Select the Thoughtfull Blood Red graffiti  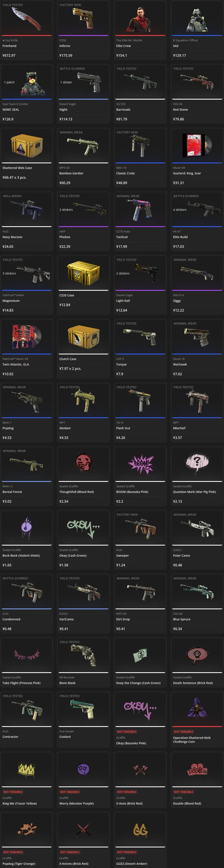(x=83, y=476)
